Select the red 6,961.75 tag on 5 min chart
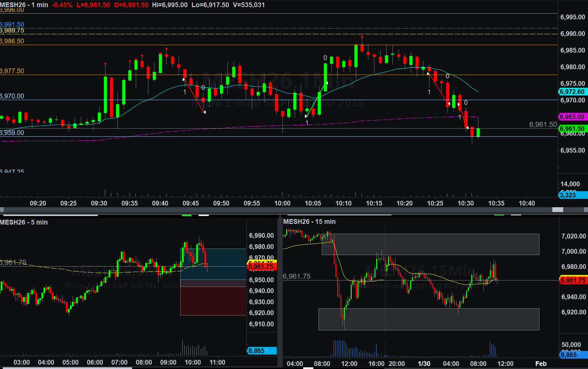This screenshot has width=588, height=369. coord(261,267)
